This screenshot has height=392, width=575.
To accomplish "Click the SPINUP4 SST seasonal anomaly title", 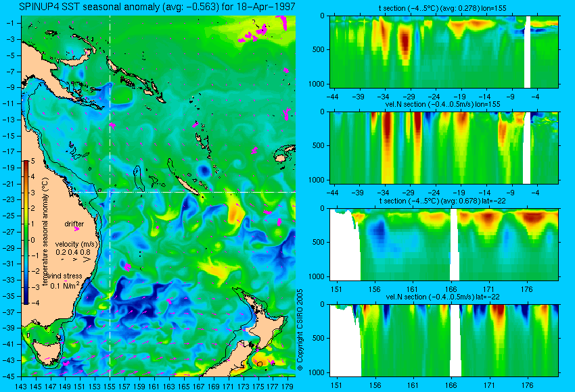I will click(x=157, y=7).
